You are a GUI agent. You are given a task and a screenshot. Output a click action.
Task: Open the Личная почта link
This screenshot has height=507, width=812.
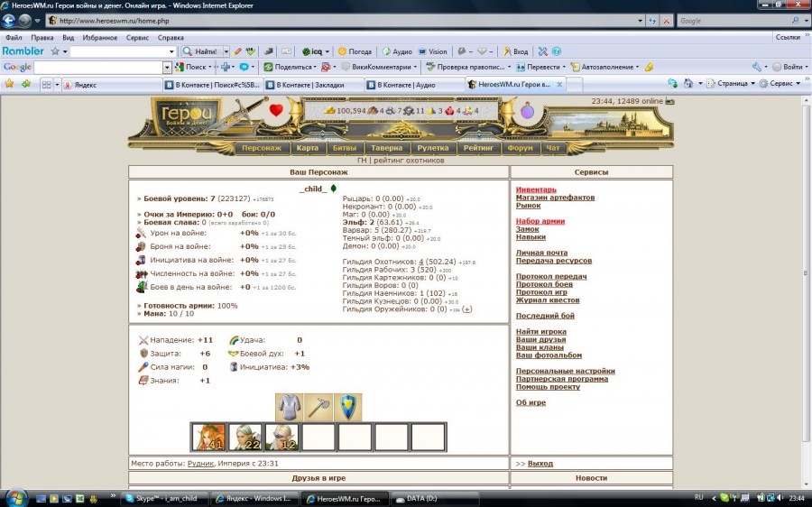[541, 253]
